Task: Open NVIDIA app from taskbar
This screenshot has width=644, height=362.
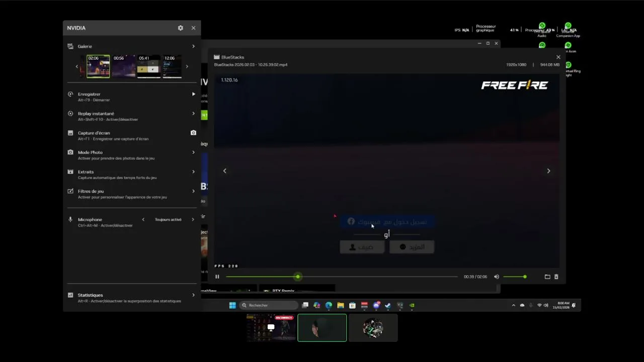Action: [412, 305]
